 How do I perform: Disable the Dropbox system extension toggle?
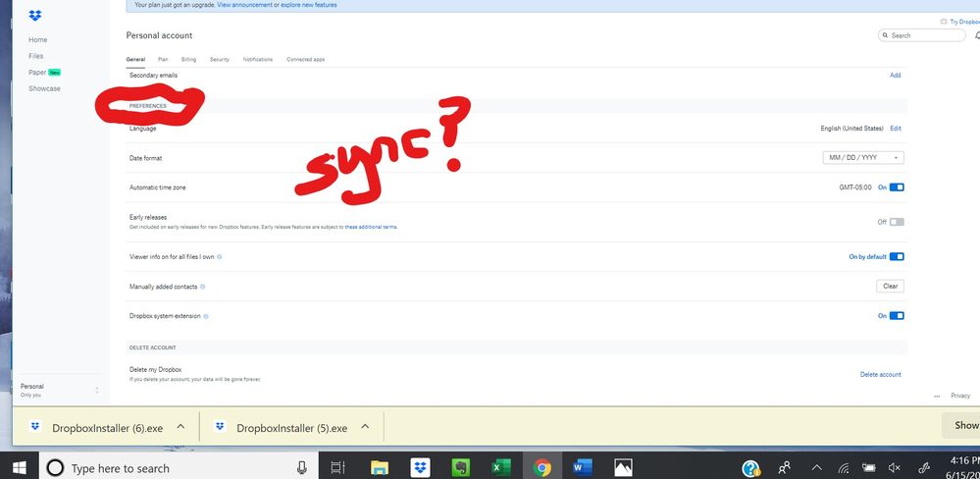pyautogui.click(x=896, y=316)
